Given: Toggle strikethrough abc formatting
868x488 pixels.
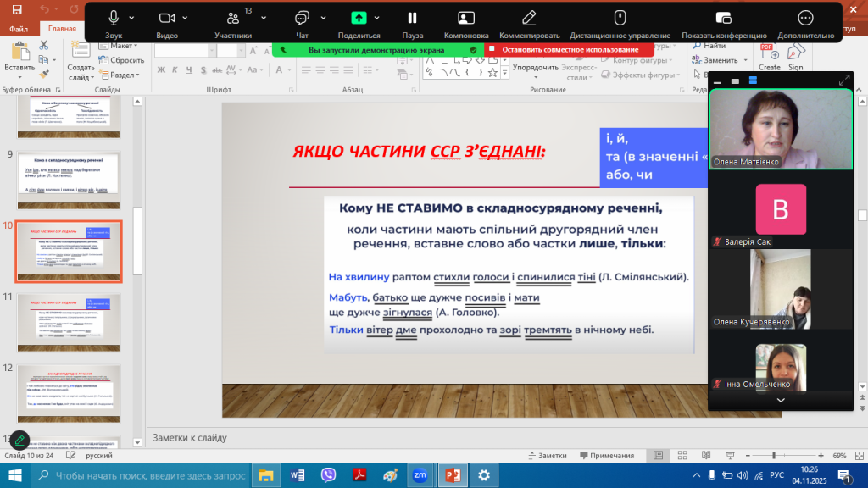Looking at the screenshot, I should coord(217,69).
